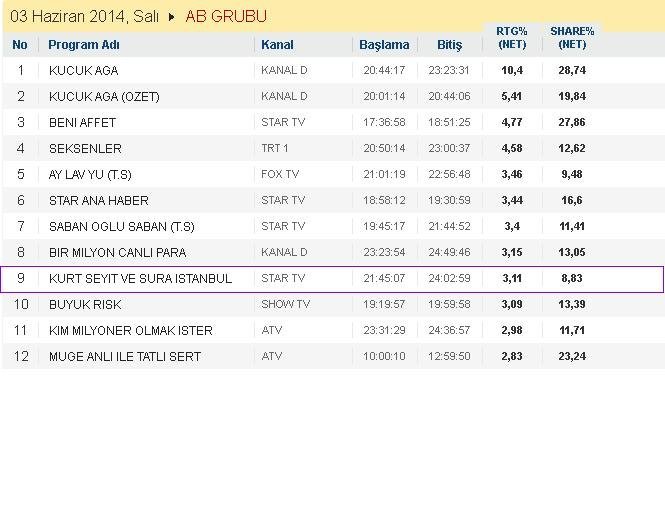Click the KUCUK AGA name in row 1

pyautogui.click(x=84, y=70)
